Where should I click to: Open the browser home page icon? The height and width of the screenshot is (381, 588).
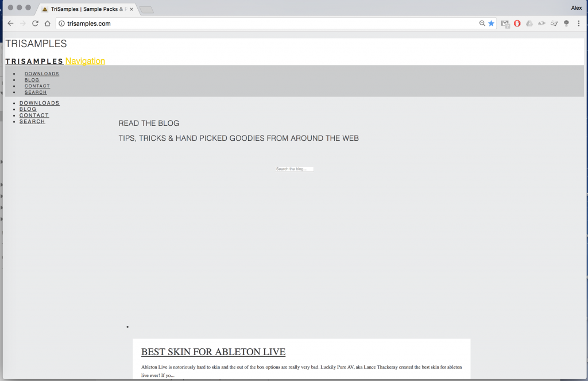coord(47,23)
